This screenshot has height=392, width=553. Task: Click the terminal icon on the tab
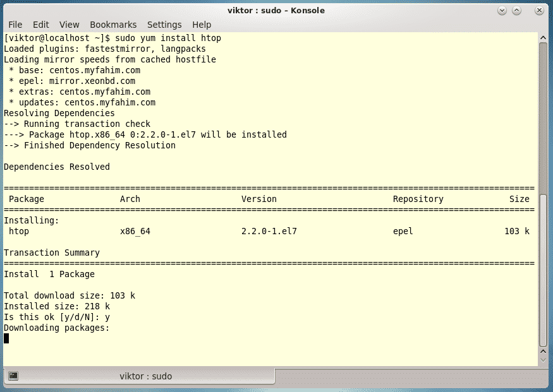[x=13, y=376]
